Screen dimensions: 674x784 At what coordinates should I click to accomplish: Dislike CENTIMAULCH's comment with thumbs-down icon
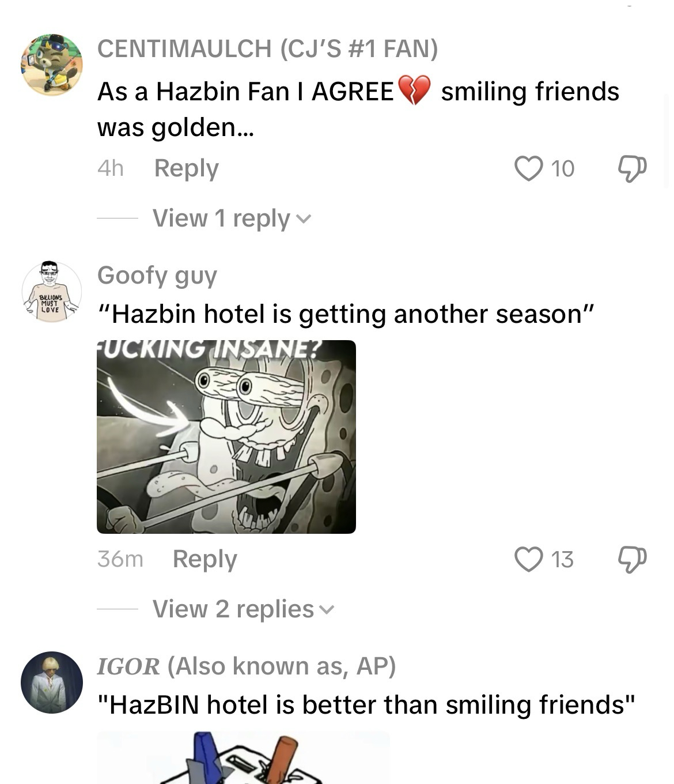[632, 168]
